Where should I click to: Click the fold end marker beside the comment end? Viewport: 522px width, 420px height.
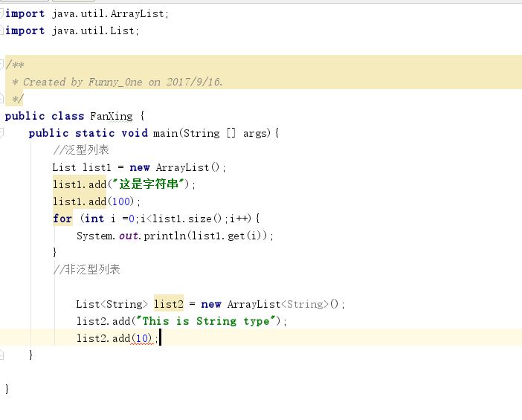click(x=1, y=99)
